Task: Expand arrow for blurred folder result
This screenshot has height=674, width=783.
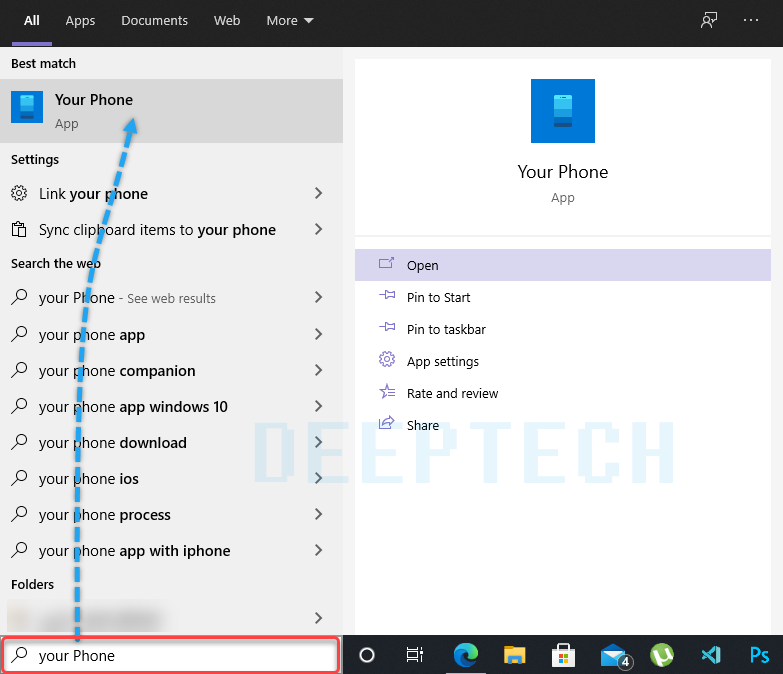Action: 319,618
